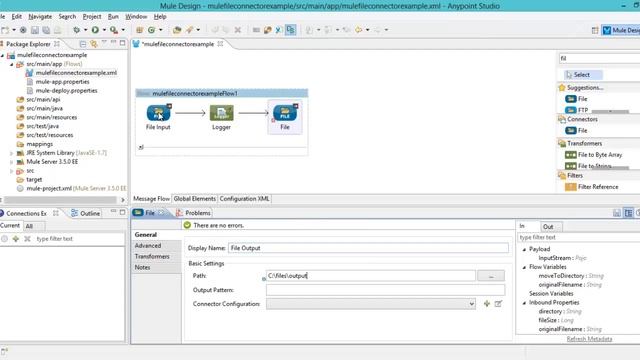
Task: Open mule-app.properties file
Action: click(x=62, y=82)
